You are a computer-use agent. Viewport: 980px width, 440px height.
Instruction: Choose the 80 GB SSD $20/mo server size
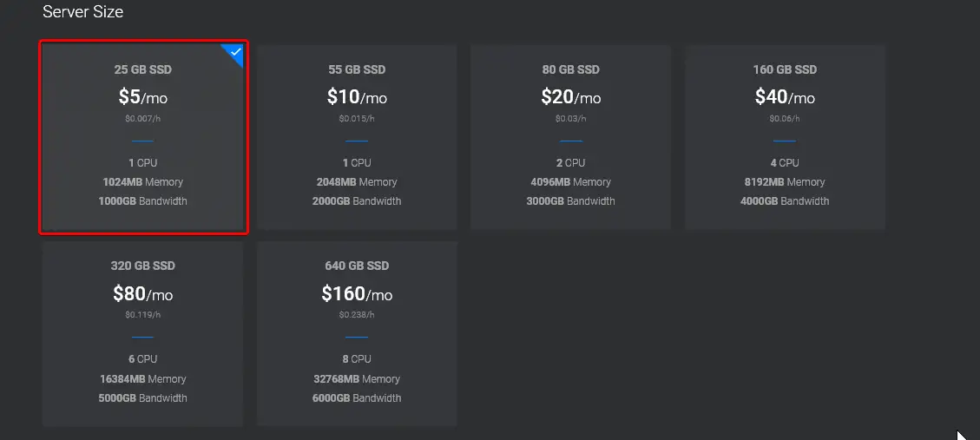click(x=570, y=137)
